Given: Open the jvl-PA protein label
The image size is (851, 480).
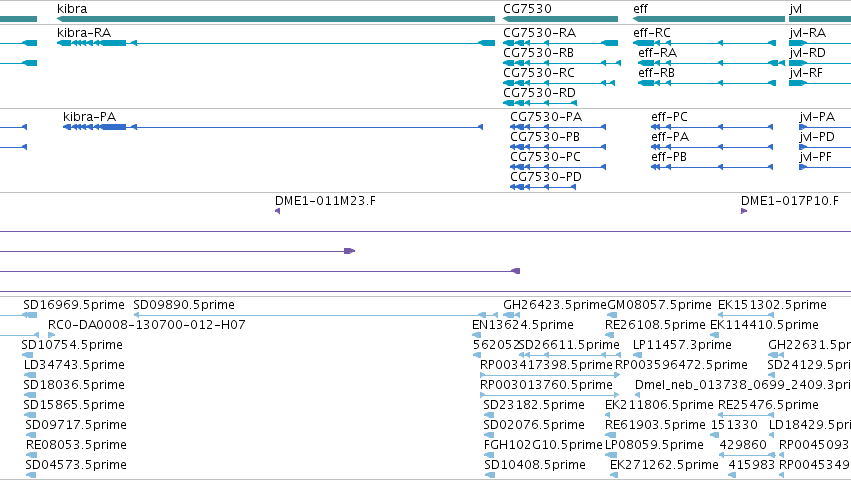Looking at the screenshot, I should pos(817,117).
